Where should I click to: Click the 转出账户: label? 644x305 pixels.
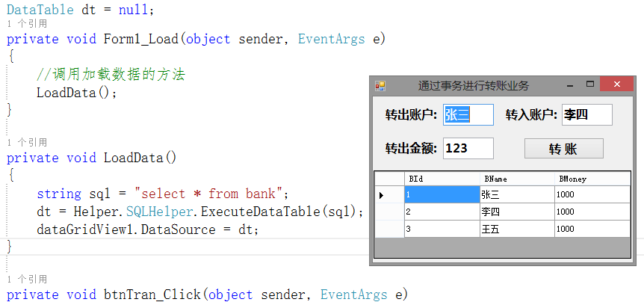[x=411, y=115]
